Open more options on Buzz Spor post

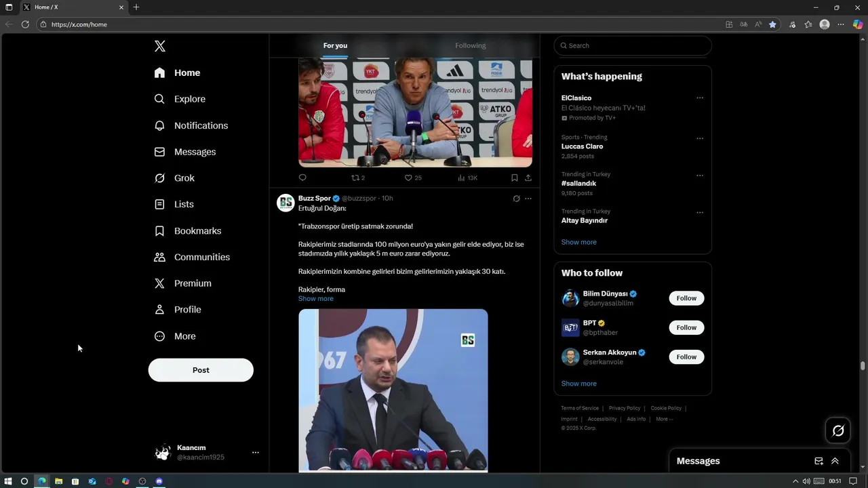[528, 199]
